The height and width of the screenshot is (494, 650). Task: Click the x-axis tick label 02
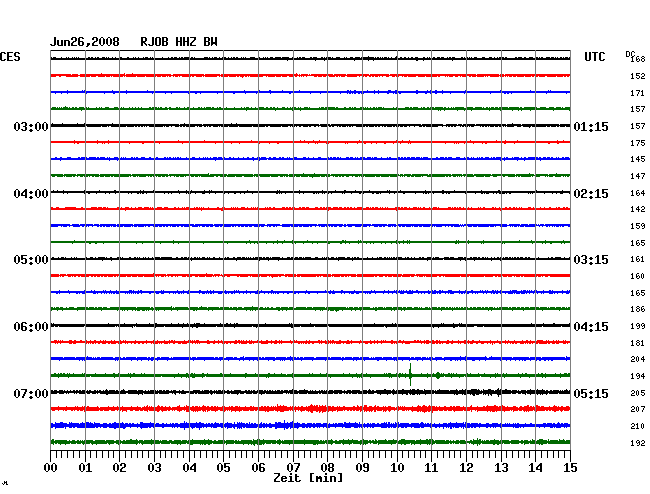119,468
